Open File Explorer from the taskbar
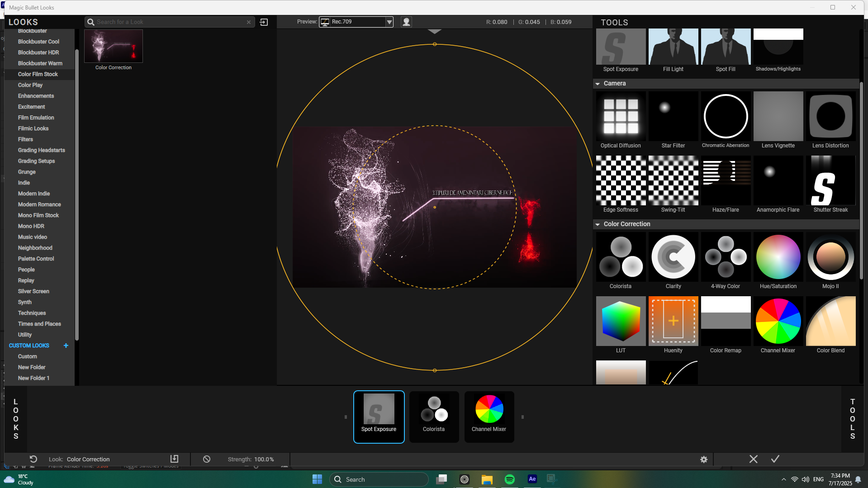This screenshot has width=868, height=488. (x=487, y=479)
